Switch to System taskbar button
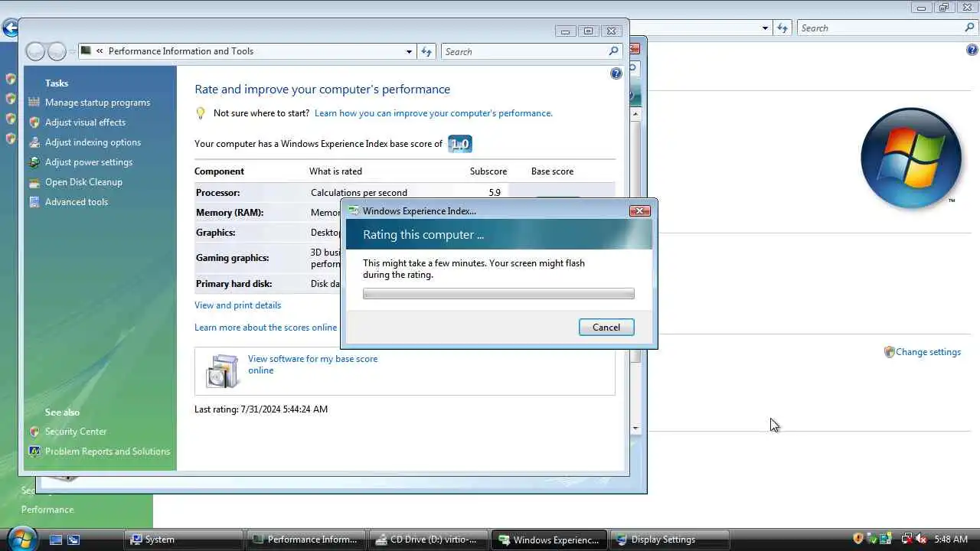This screenshot has width=980, height=551. coord(184,540)
